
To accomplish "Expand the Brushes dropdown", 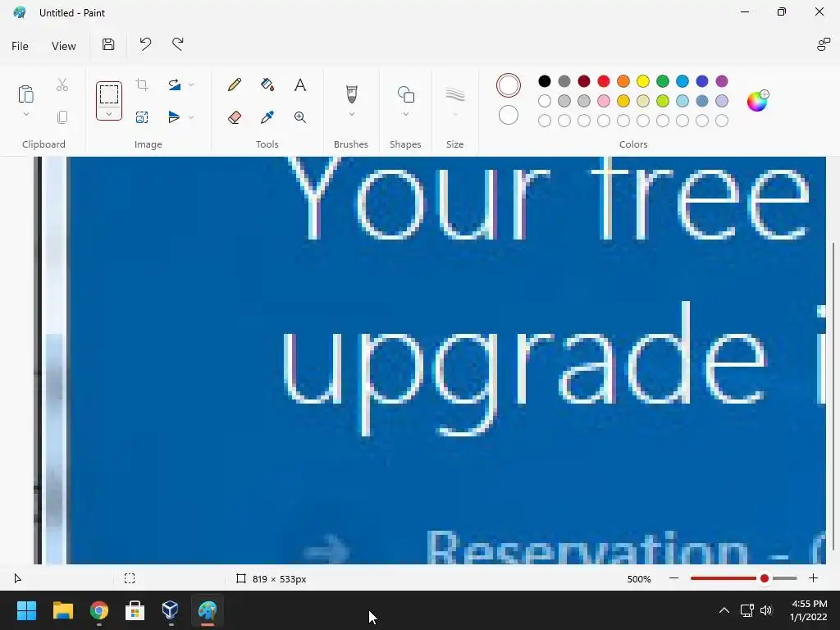I will 351,114.
